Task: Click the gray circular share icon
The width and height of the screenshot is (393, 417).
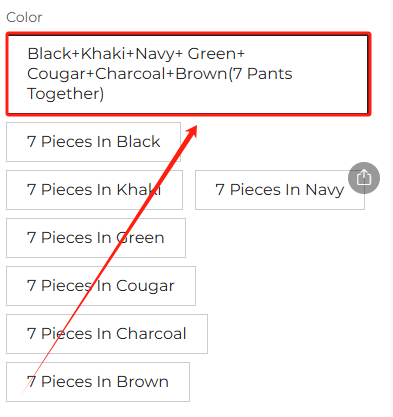Action: pyautogui.click(x=364, y=178)
